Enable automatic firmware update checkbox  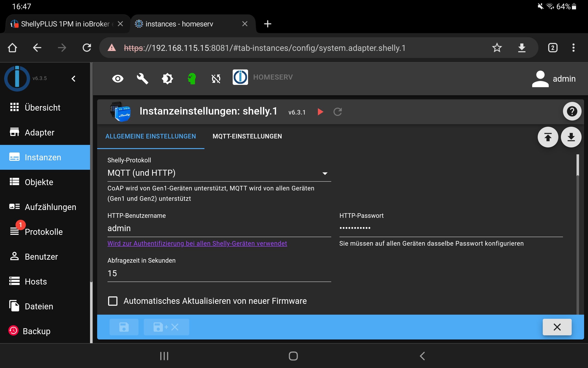[113, 301]
